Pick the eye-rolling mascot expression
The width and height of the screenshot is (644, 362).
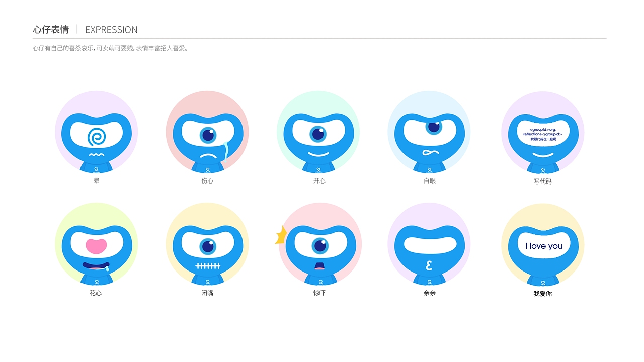429,132
